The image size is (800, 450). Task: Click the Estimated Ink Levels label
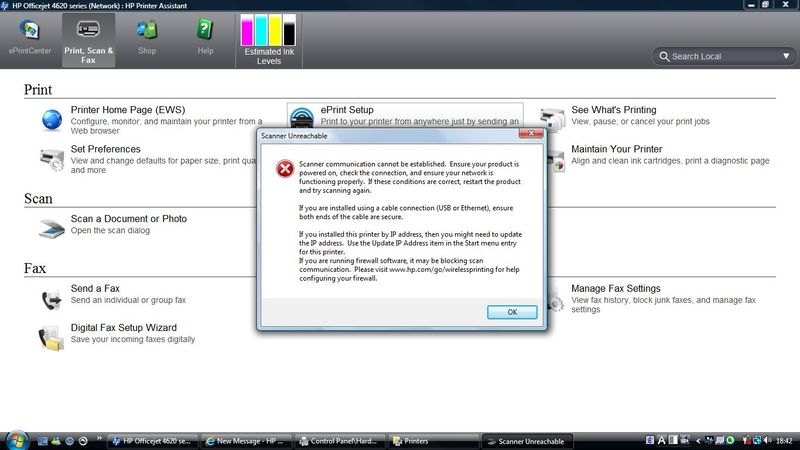point(269,56)
